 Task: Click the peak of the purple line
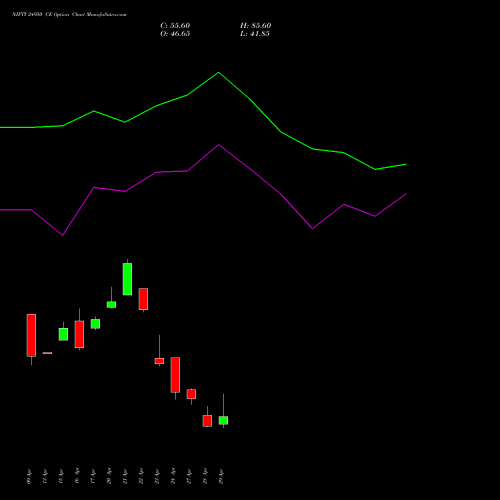tap(218, 145)
